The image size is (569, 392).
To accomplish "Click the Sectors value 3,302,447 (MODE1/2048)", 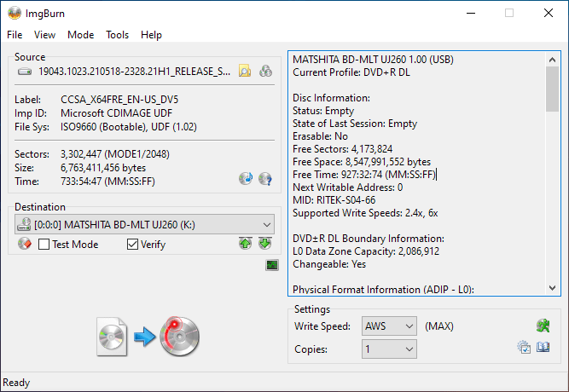I will [x=115, y=154].
